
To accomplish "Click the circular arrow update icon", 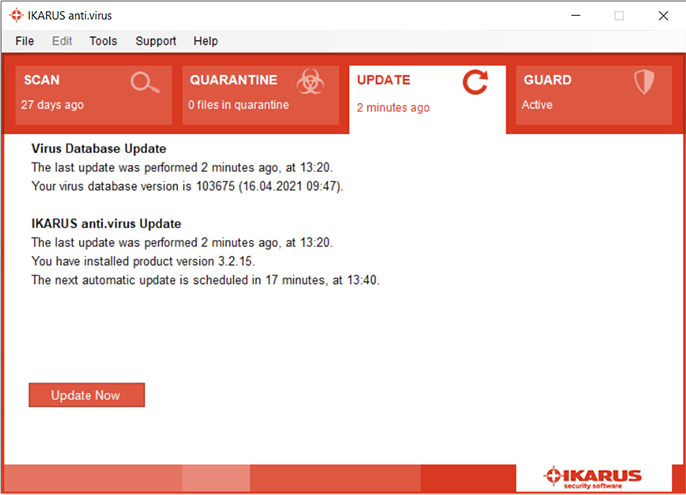I will click(476, 82).
